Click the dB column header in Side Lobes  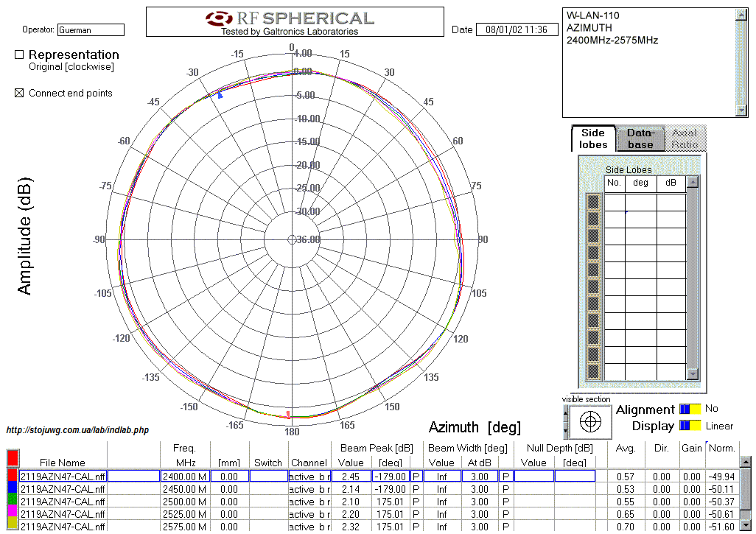coord(671,183)
